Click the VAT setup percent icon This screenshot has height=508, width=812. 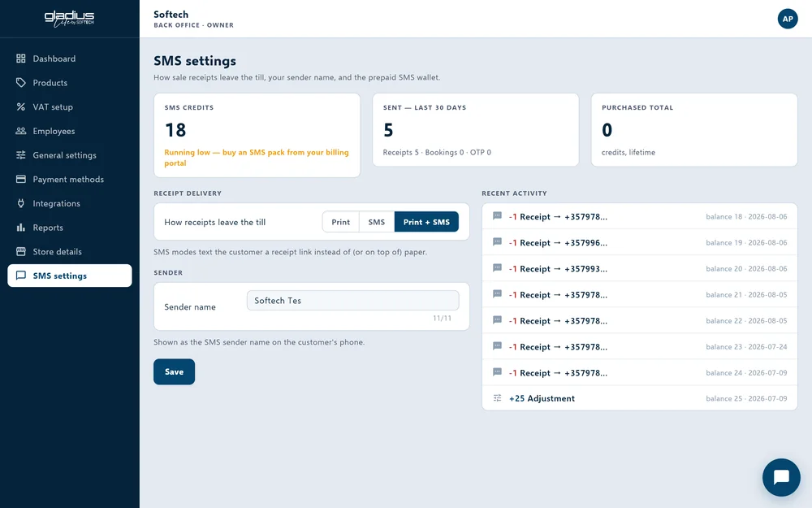tap(21, 106)
